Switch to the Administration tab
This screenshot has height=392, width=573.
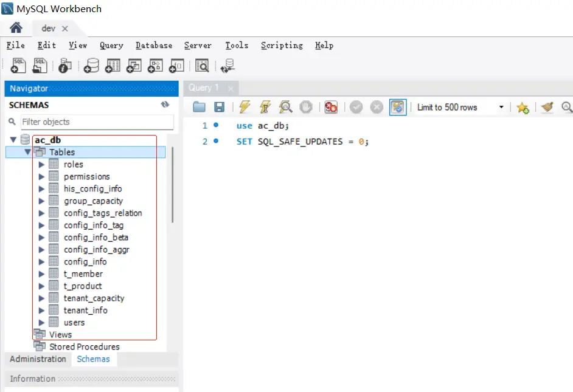click(x=38, y=359)
